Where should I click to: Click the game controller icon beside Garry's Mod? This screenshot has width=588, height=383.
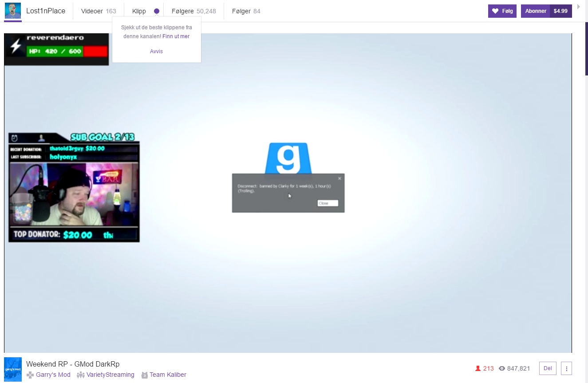pyautogui.click(x=30, y=375)
